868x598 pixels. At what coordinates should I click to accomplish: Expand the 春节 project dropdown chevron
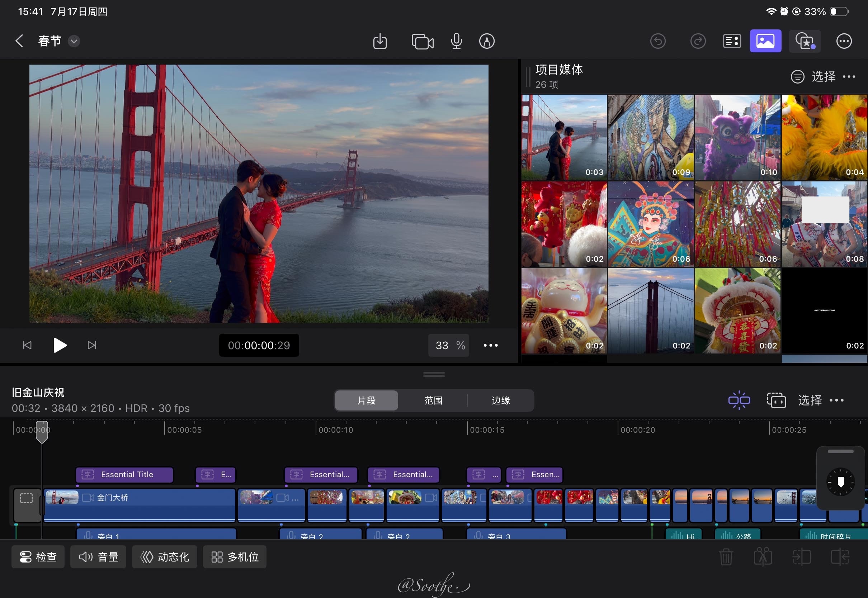point(74,41)
